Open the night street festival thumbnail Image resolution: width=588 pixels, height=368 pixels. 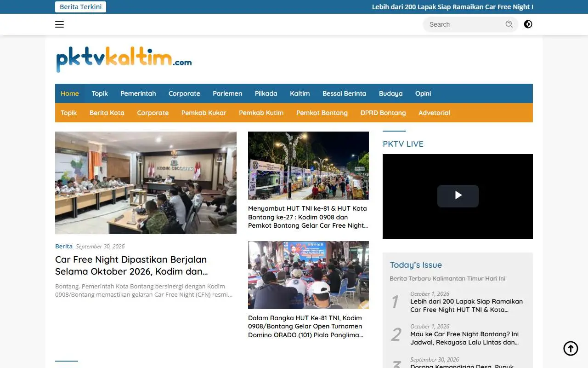308,166
